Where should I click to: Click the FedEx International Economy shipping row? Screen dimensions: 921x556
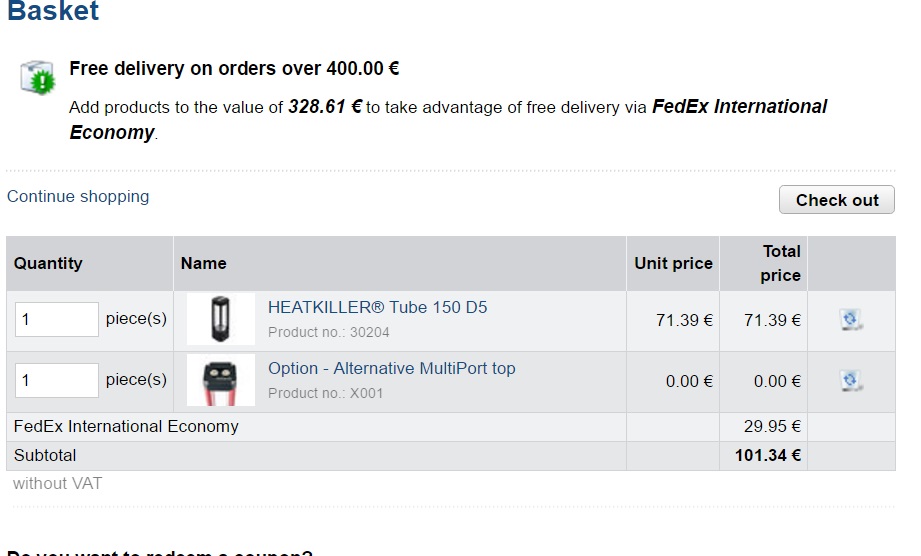[x=126, y=426]
